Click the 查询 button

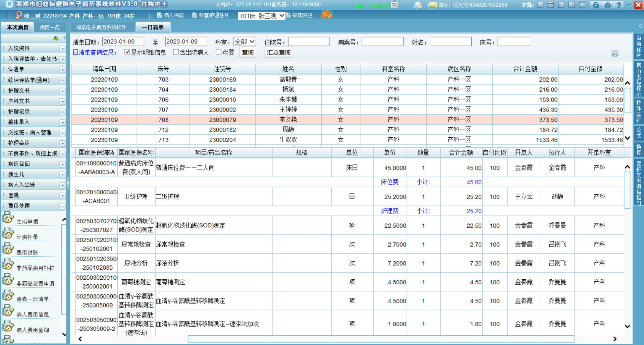tap(248, 53)
